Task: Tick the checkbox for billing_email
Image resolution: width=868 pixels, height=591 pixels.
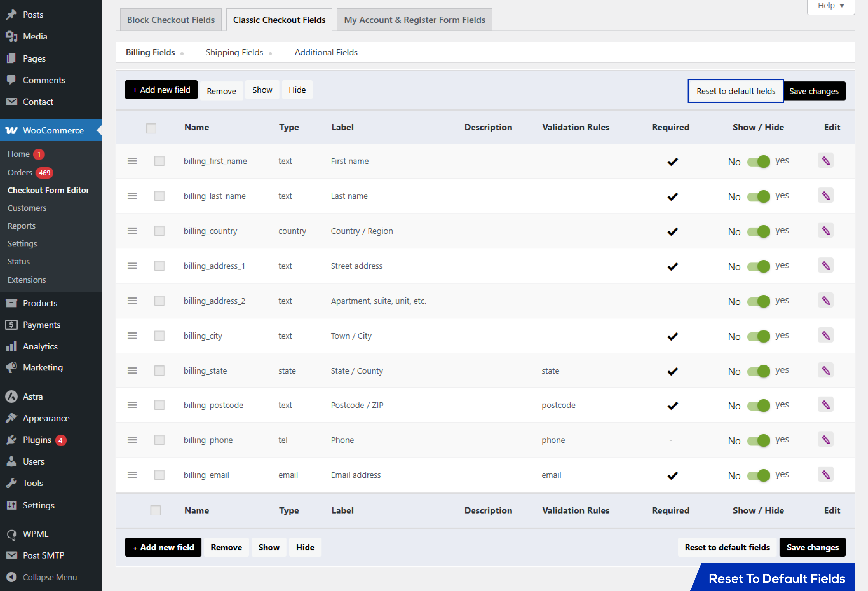Action: pos(160,475)
